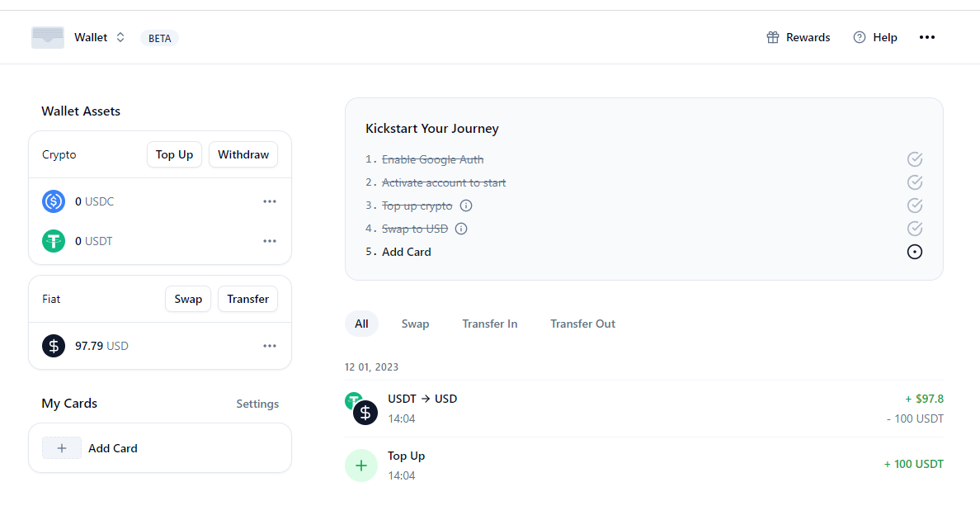Switch to the Swap transactions tab
Screen dimensions: 980x520
[x=415, y=324]
